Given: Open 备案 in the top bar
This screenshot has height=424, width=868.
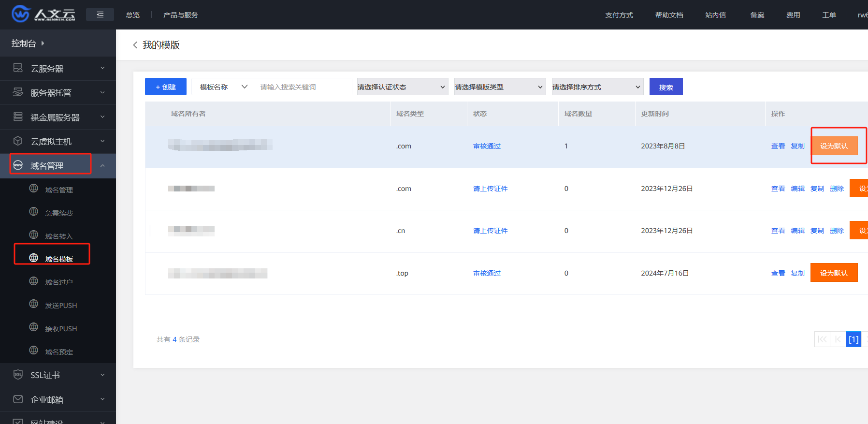Looking at the screenshot, I should tap(757, 15).
